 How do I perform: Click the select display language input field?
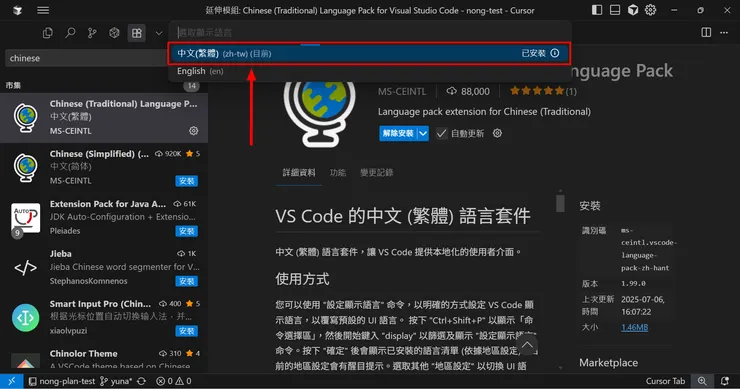(x=370, y=32)
